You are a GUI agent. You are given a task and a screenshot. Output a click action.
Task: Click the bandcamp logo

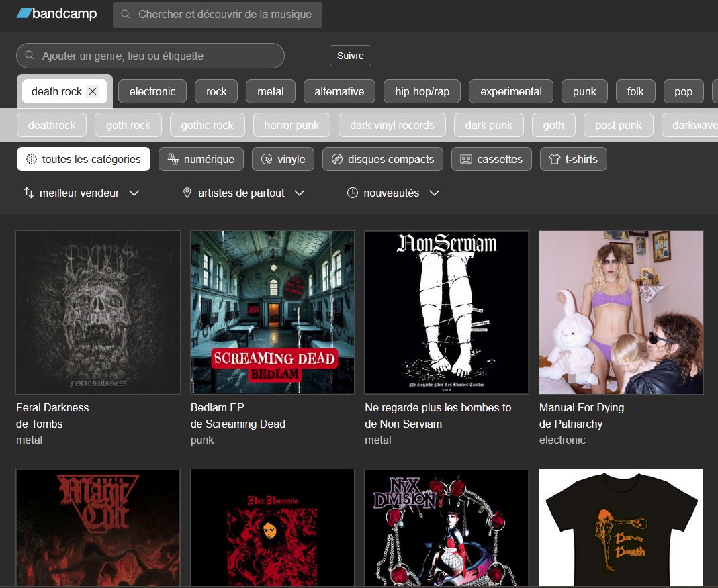point(57,13)
